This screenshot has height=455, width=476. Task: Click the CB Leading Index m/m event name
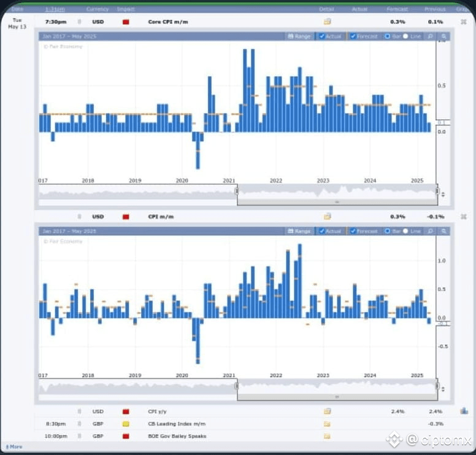click(x=177, y=424)
